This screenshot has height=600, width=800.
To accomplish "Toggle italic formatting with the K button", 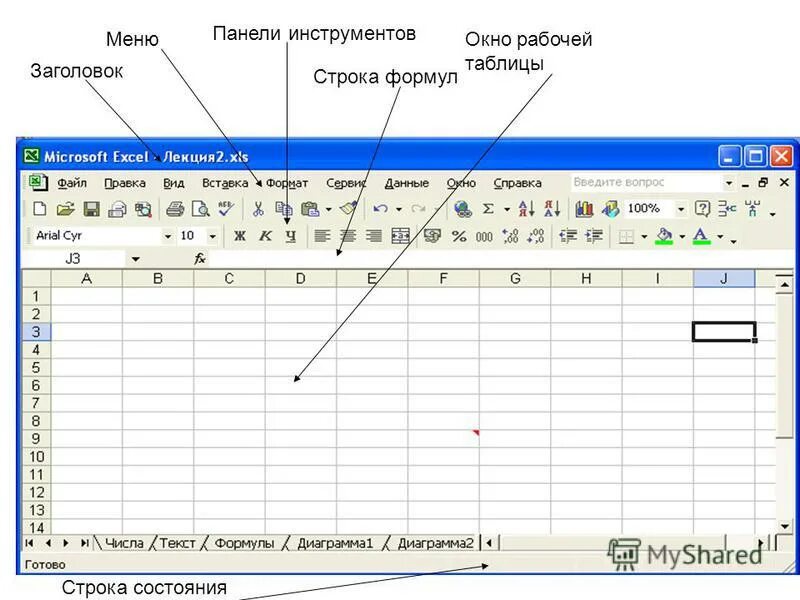I will coord(265,237).
